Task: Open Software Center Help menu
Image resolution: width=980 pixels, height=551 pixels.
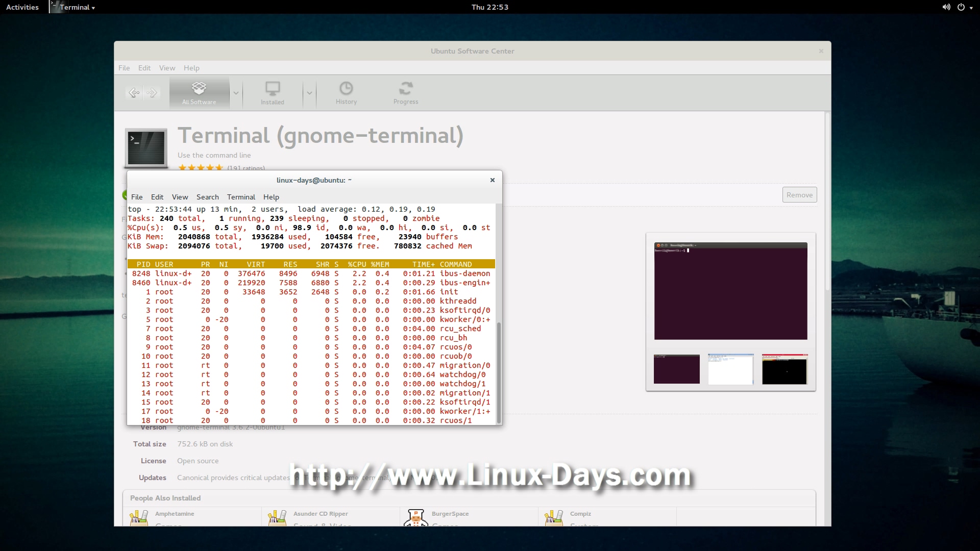Action: click(191, 68)
